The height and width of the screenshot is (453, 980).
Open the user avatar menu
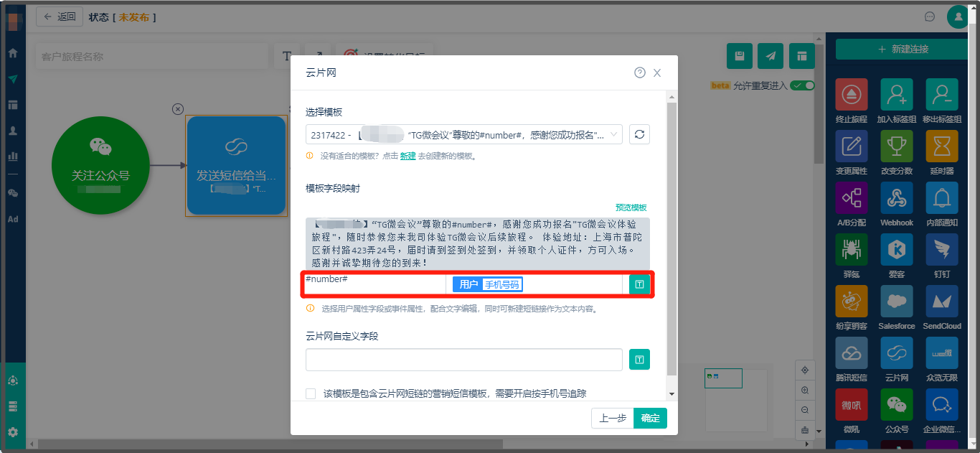[x=958, y=17]
